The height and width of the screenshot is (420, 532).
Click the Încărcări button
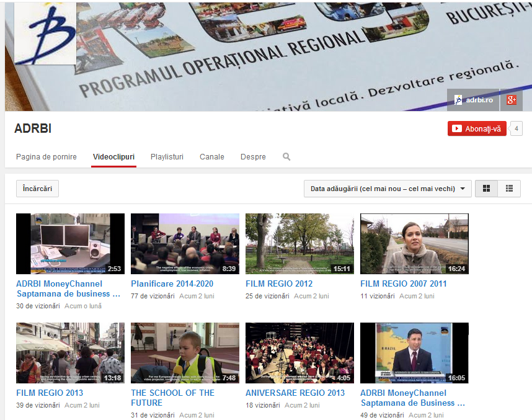(x=37, y=189)
